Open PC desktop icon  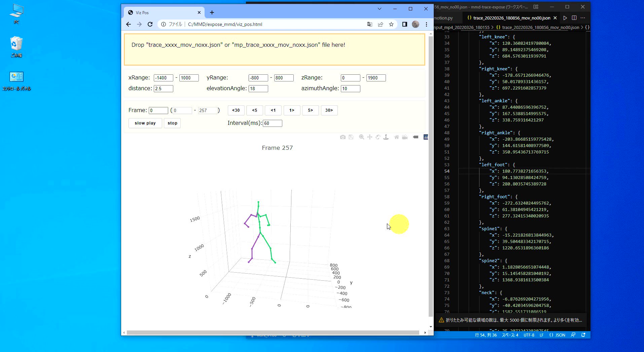tap(16, 14)
